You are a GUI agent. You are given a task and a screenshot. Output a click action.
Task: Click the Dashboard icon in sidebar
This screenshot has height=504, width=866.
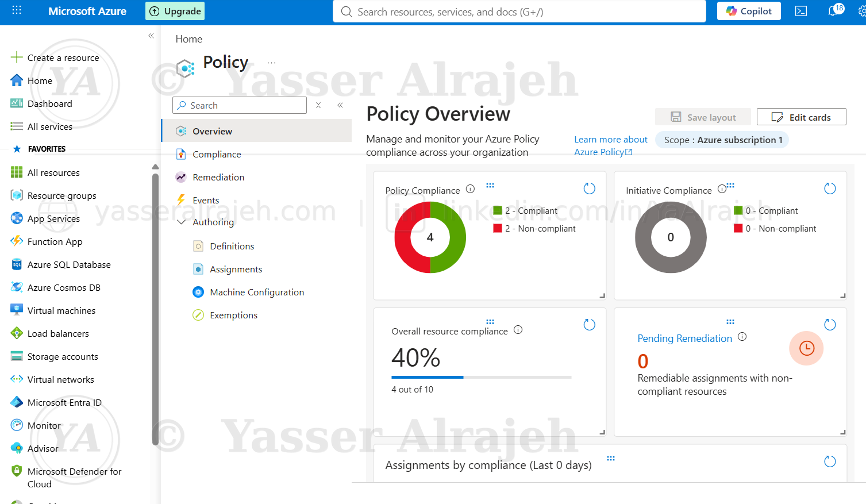pos(17,103)
